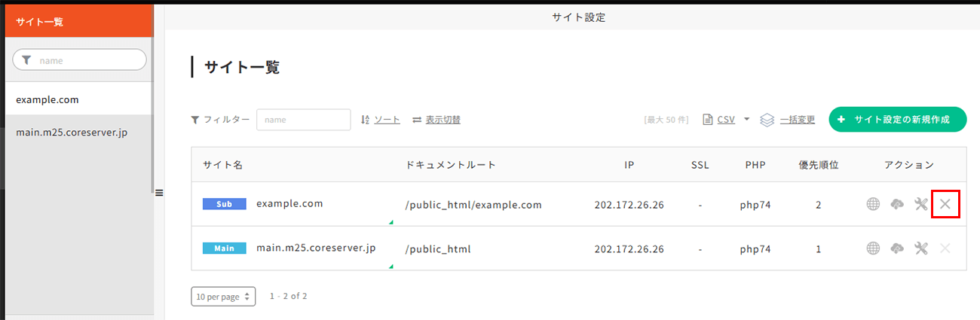Click the 表示切替 swap arrows icon
Viewport: 980px width, 320px height.
click(417, 120)
